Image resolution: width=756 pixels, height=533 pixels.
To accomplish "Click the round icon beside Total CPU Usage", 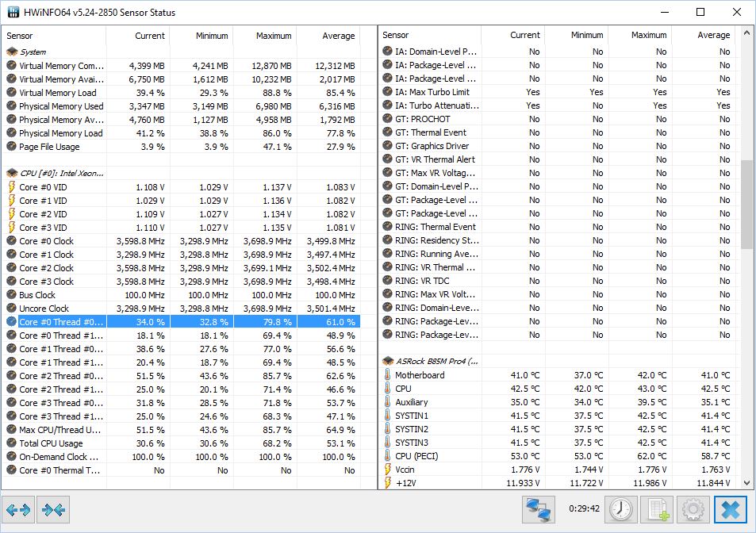I will point(12,443).
